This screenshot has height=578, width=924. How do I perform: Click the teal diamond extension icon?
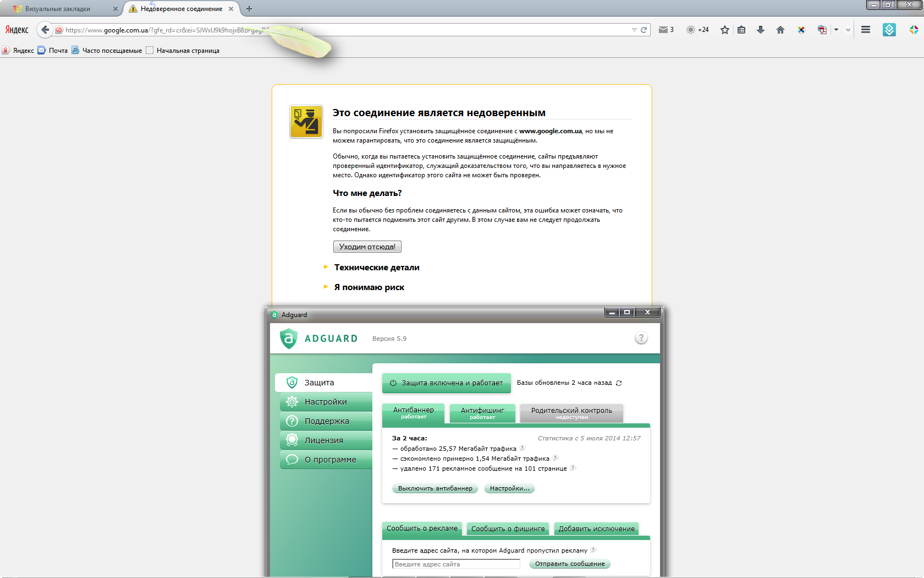click(889, 30)
